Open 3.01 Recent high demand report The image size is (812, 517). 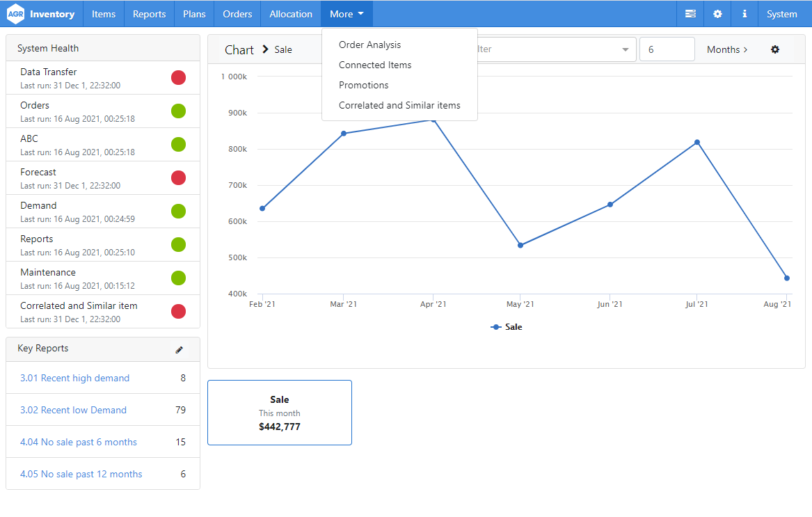74,378
